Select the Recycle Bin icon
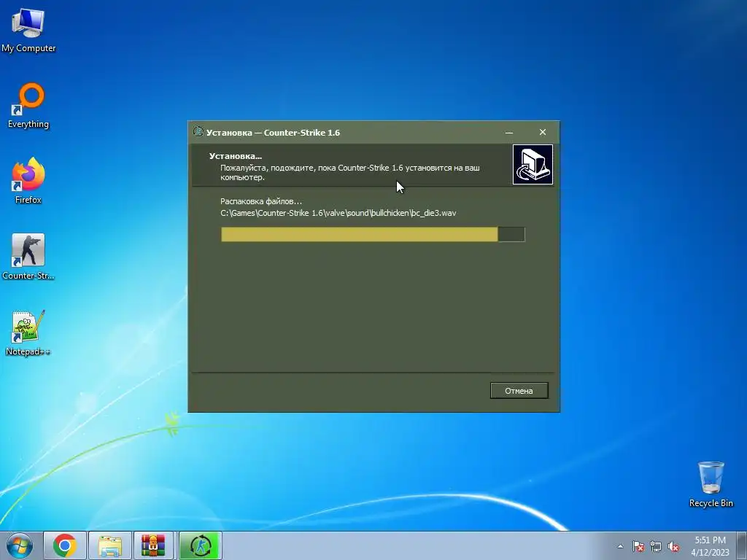Viewport: 747px width, 560px height. pos(711,484)
